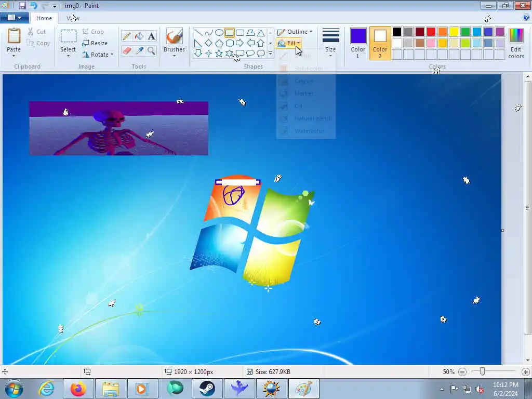The image size is (532, 399).
Task: Choose the Line shape
Action: click(x=198, y=33)
